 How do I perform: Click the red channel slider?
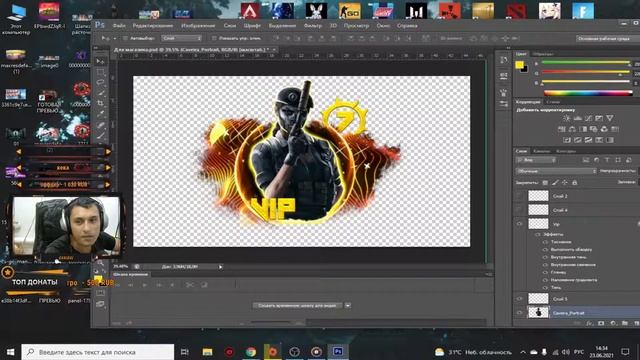coord(586,62)
